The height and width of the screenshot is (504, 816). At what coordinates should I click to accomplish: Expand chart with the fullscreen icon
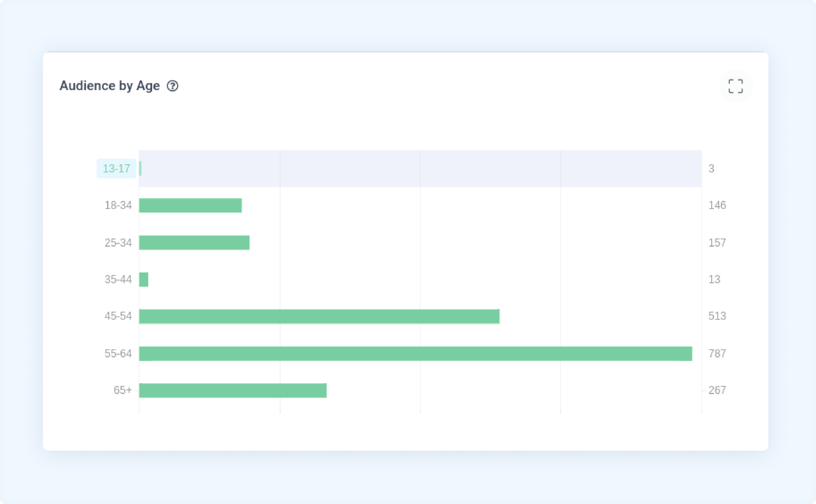(736, 86)
